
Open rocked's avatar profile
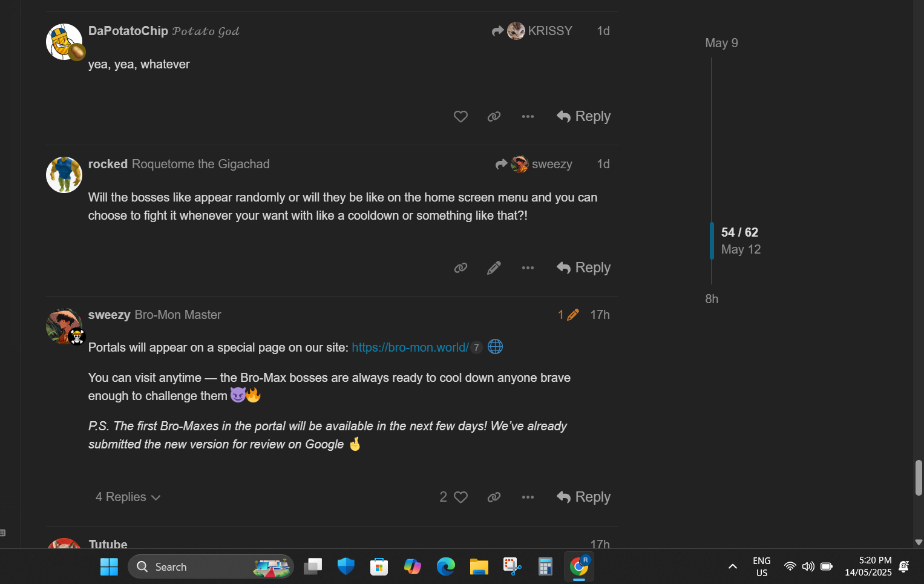64,175
